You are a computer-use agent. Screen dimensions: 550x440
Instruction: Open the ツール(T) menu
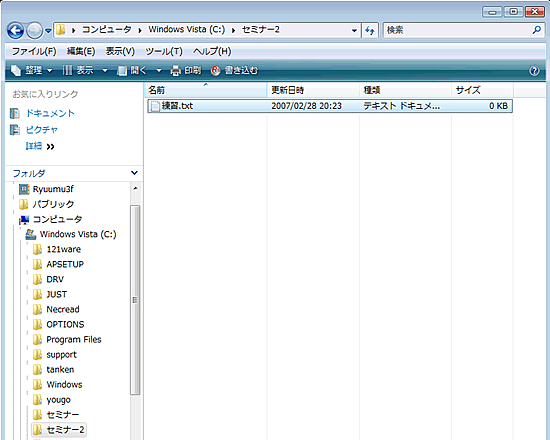click(164, 52)
